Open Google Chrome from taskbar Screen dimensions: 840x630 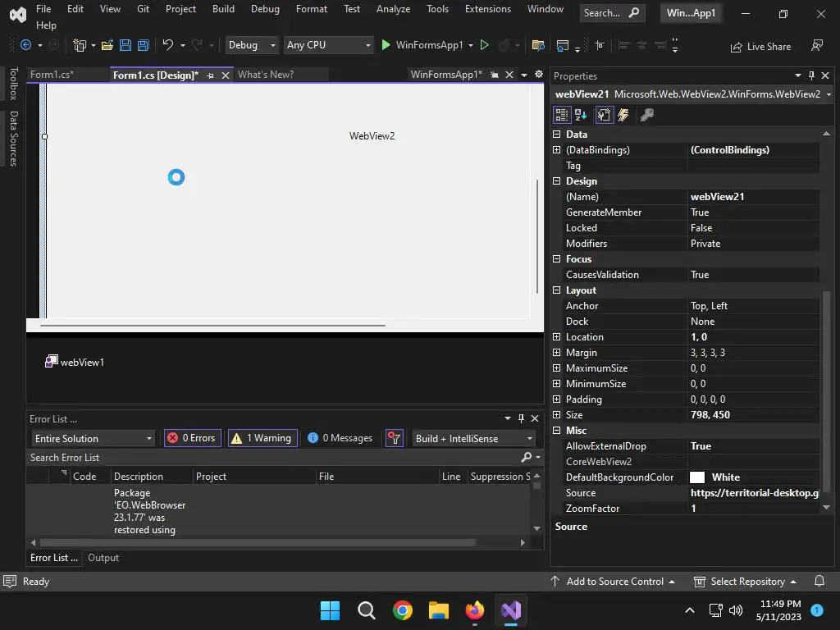pyautogui.click(x=402, y=610)
